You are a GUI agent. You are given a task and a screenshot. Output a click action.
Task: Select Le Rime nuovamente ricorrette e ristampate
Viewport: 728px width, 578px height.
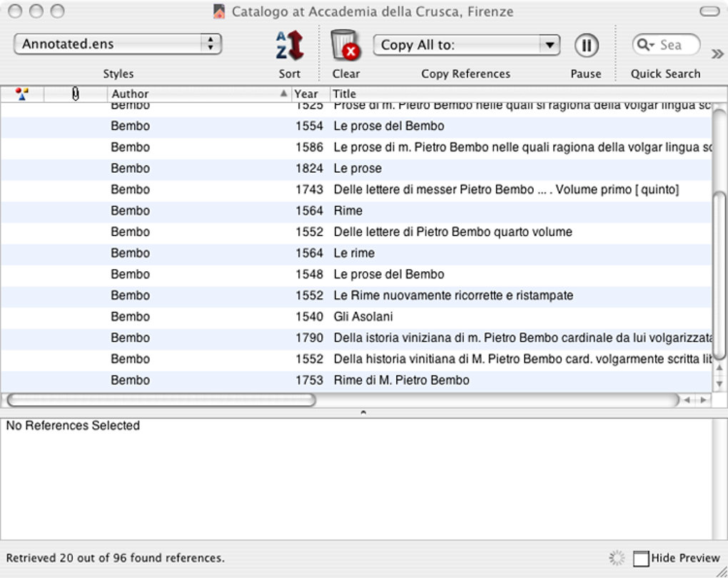click(x=356, y=295)
